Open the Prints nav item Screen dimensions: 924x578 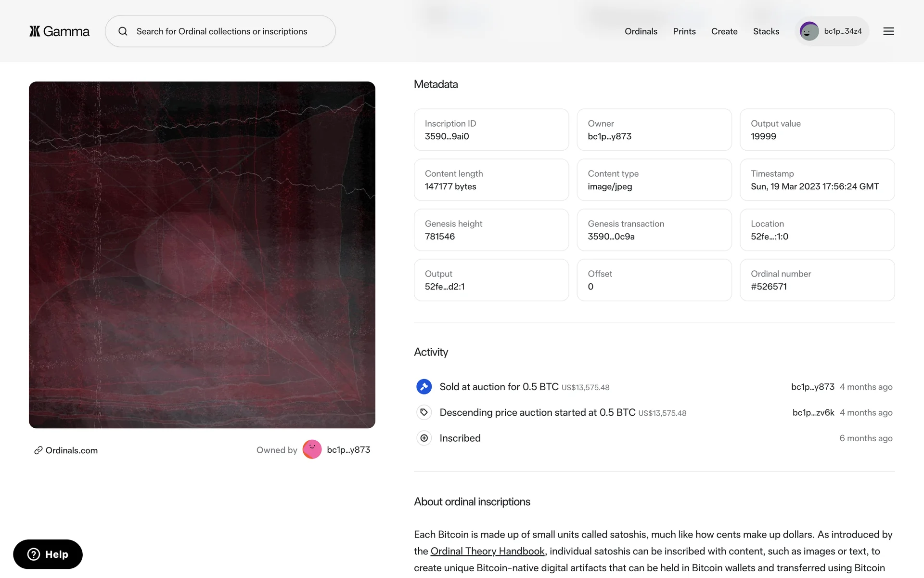tap(684, 31)
